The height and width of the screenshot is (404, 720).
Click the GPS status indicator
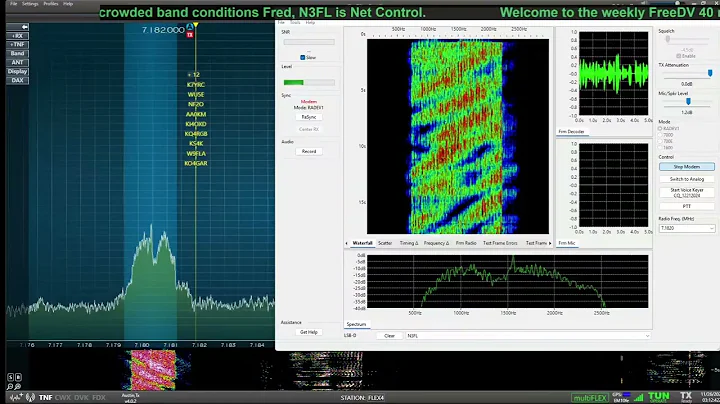point(621,398)
